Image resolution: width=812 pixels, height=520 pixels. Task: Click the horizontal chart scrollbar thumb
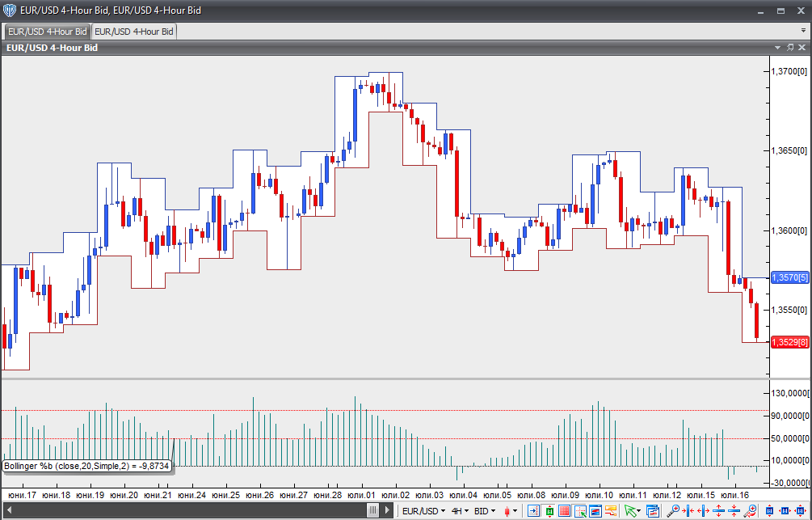pos(372,510)
